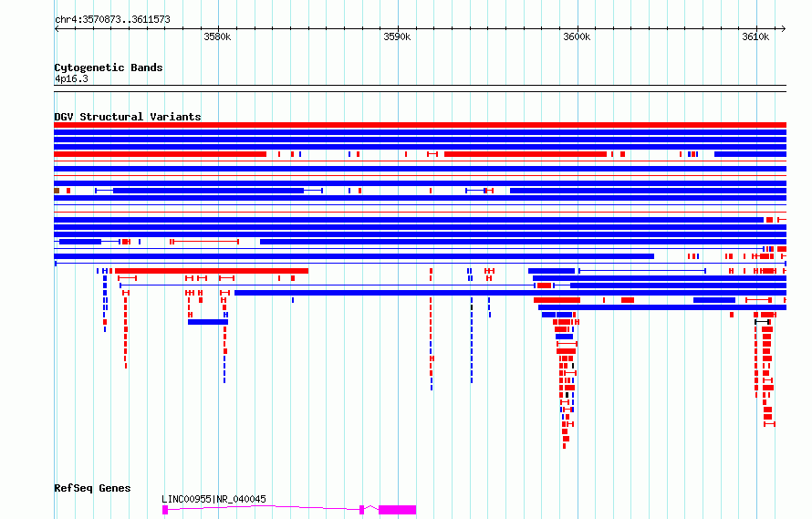Click the 3580k ruler label

[x=217, y=36]
